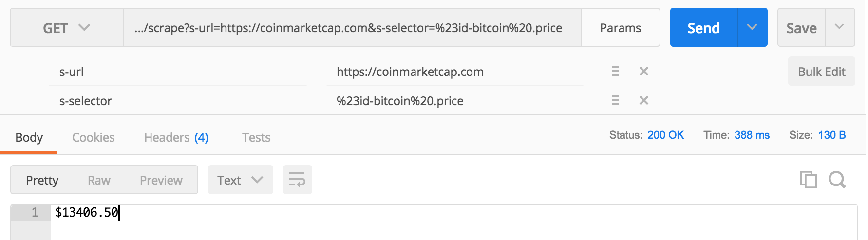The width and height of the screenshot is (868, 240).
Task: Expand the Send button dropdown arrow
Action: 752,27
